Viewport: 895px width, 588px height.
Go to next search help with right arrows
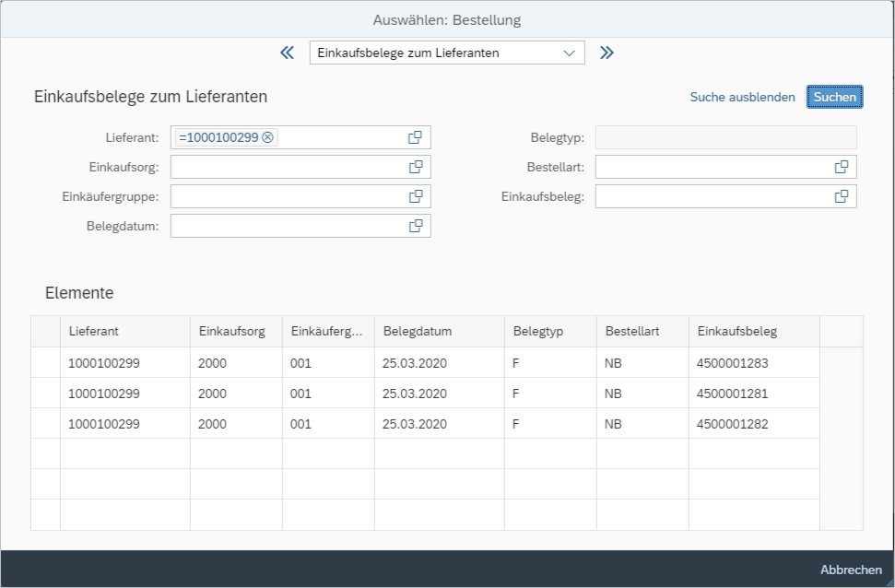(x=606, y=53)
